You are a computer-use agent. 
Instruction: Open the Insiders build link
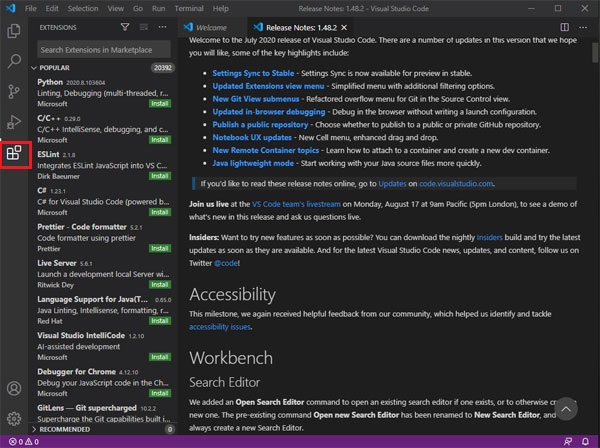pyautogui.click(x=489, y=237)
